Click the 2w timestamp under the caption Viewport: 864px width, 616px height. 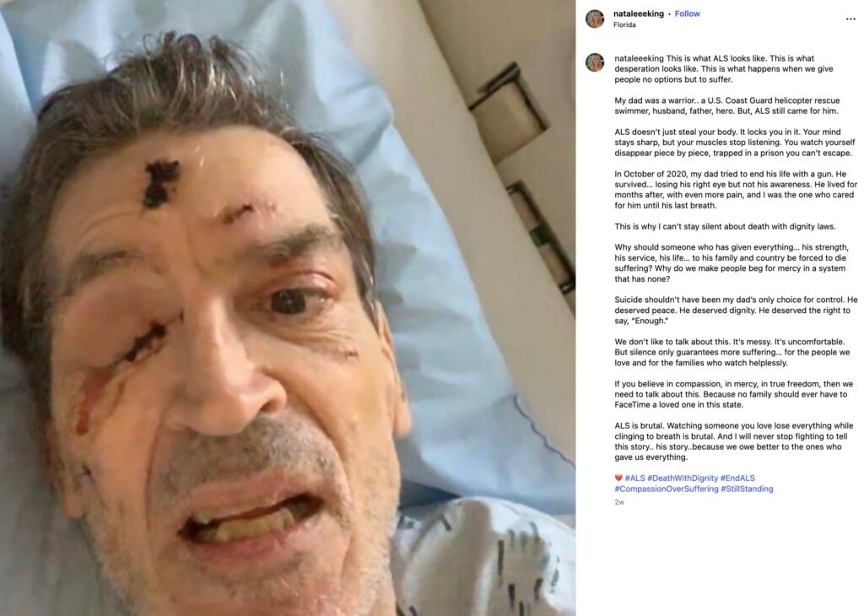click(x=619, y=502)
